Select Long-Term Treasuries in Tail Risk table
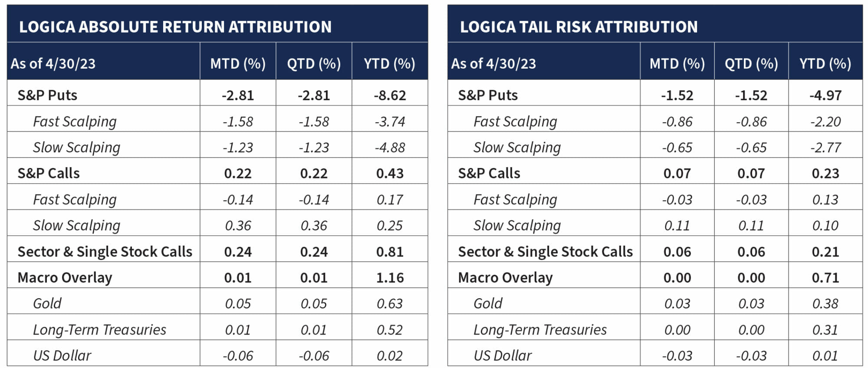Viewport: 868px width, 368px height. click(x=539, y=329)
